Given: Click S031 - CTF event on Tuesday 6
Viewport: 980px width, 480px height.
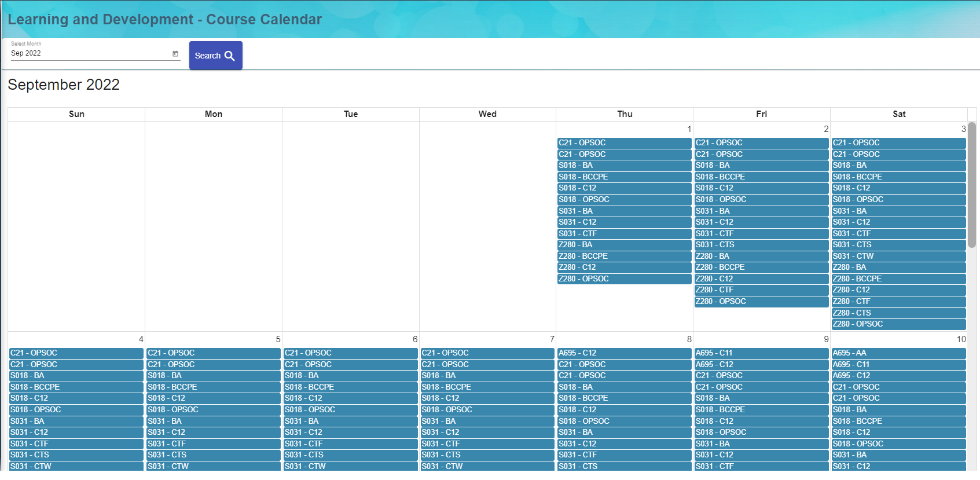Looking at the screenshot, I should (x=350, y=444).
